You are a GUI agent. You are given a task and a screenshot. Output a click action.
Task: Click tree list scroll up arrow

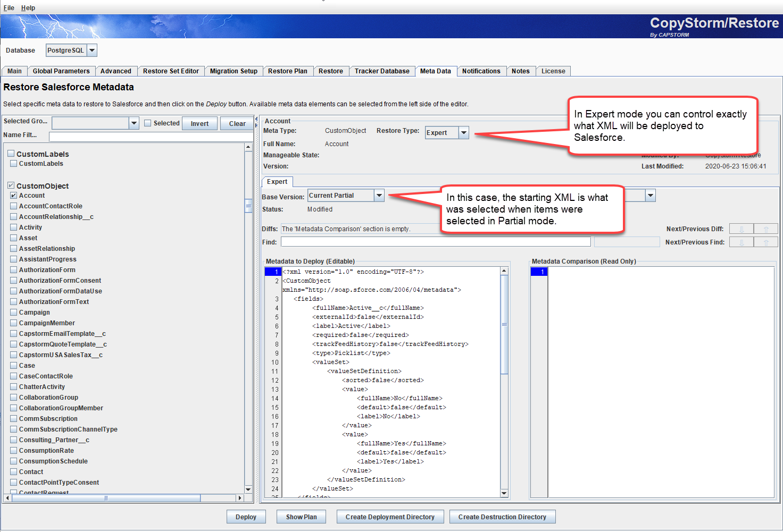pos(248,147)
